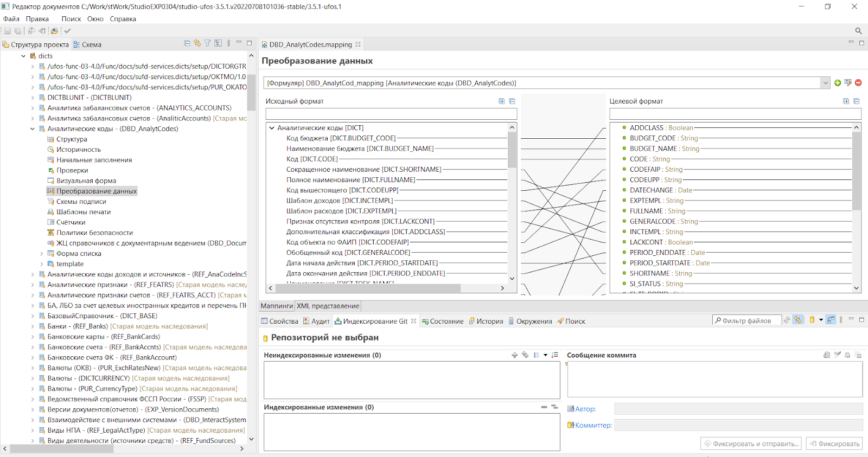Viewport: 868px width, 457px height.
Task: Remove selected from index minus icon
Action: pos(544,407)
